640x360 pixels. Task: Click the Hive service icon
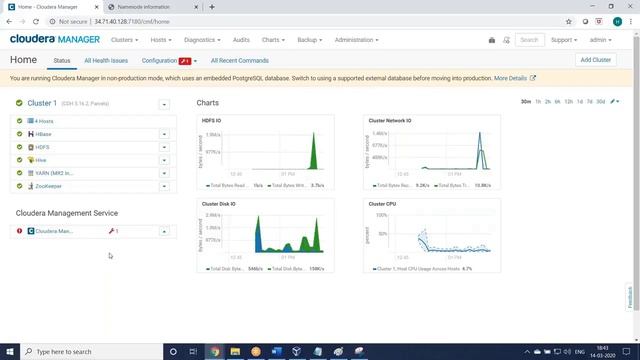pyautogui.click(x=31, y=160)
